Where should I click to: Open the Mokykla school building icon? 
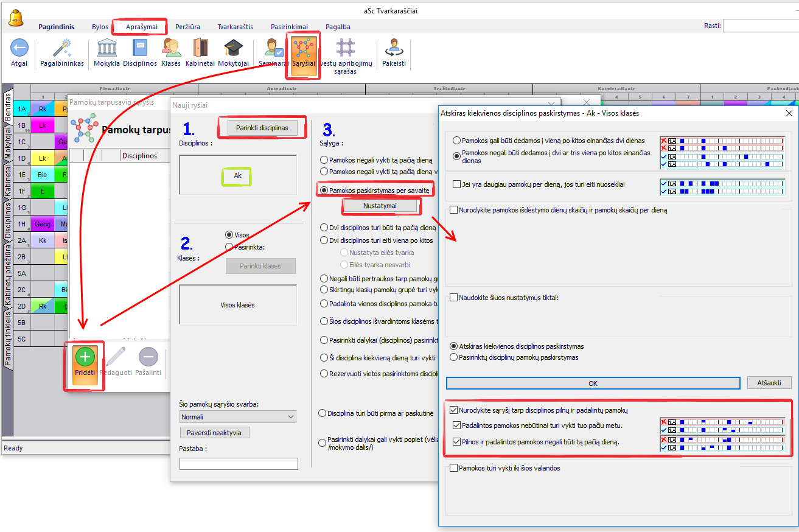pos(107,48)
